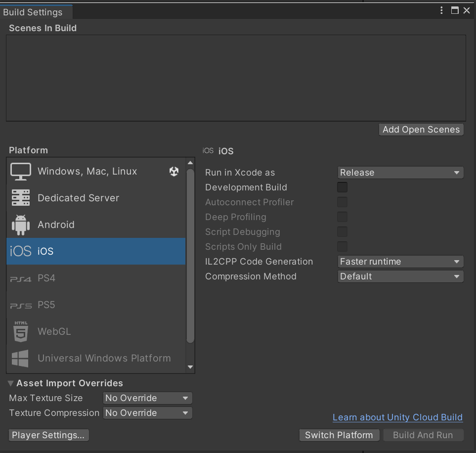Image resolution: width=476 pixels, height=453 pixels.
Task: Maximize the Build Settings window
Action: tap(455, 10)
